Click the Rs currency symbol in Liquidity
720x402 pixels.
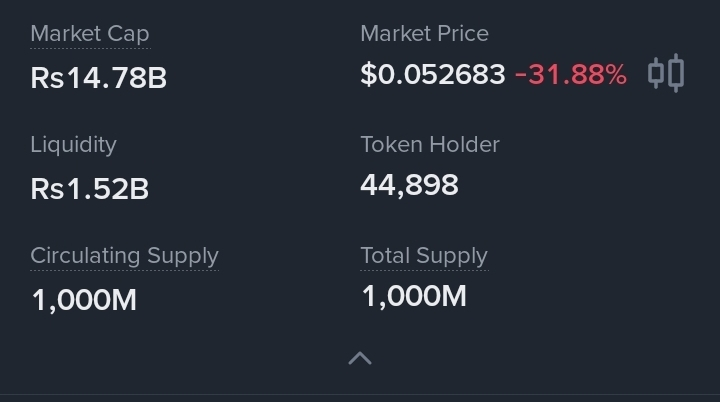[47, 189]
